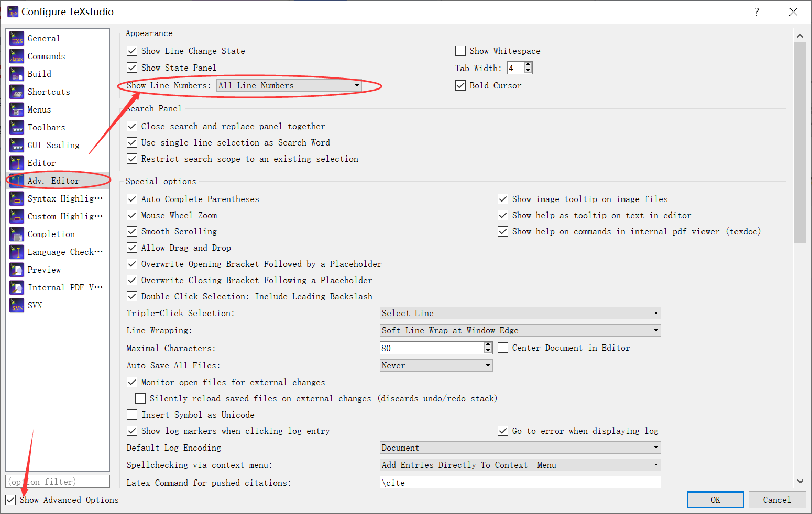
Task: Click the Maximal Characters input field
Action: click(432, 348)
